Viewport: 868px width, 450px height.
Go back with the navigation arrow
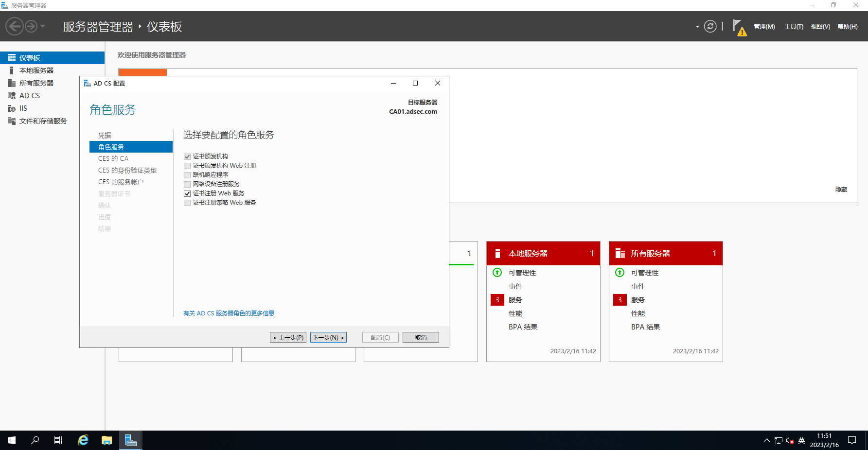coord(15,26)
